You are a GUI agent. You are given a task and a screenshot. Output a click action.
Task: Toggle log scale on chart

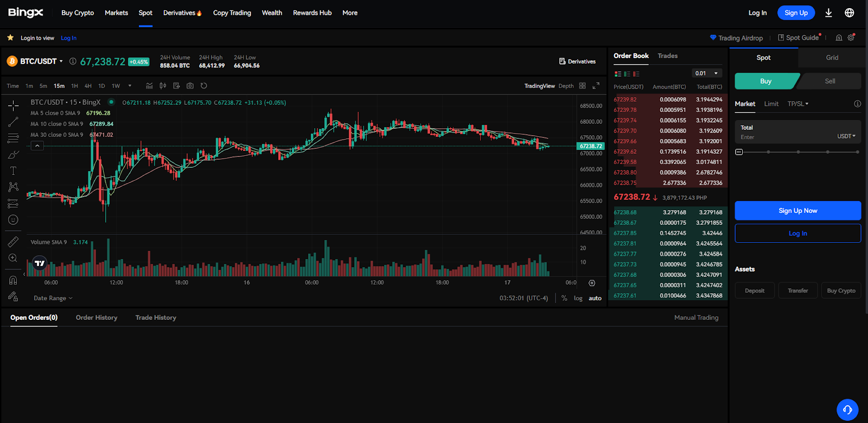pos(578,298)
